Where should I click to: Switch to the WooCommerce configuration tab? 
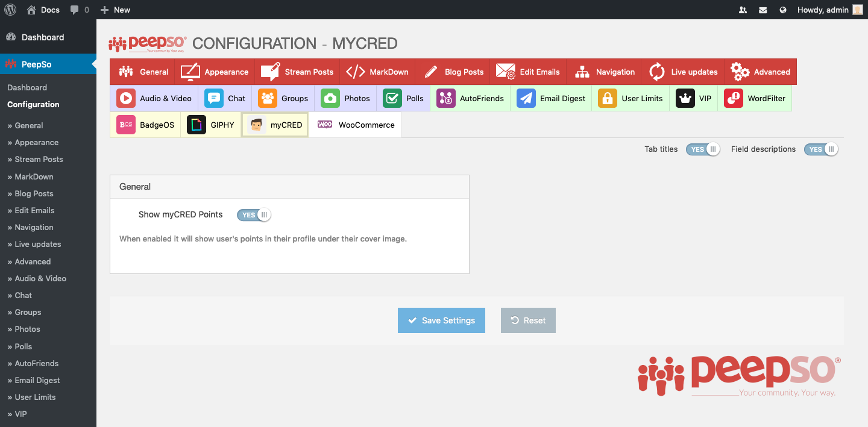click(356, 125)
